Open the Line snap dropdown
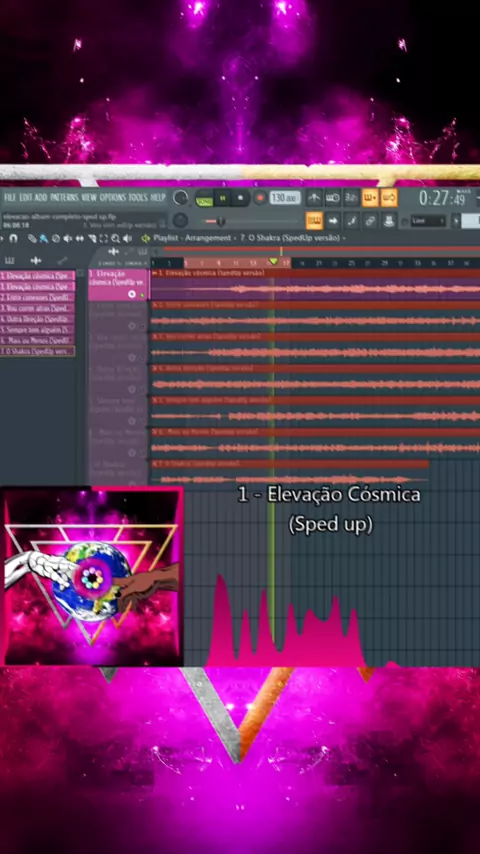This screenshot has width=480, height=854. pyautogui.click(x=429, y=221)
